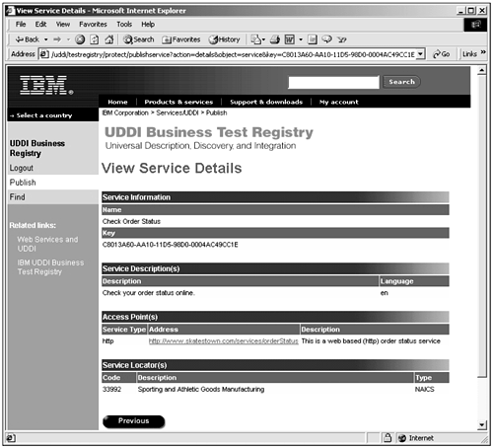Open the File menu

tap(21, 25)
